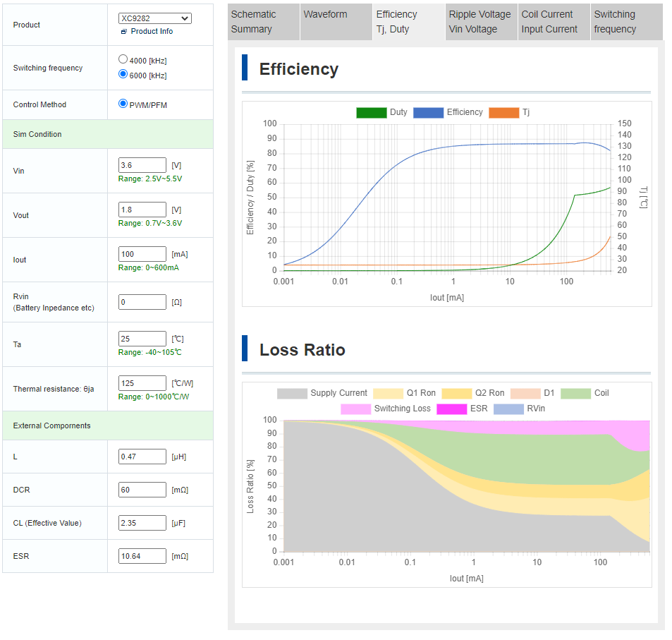Open the Product dropdown showing XC9282
The height and width of the screenshot is (640, 672).
tap(154, 18)
